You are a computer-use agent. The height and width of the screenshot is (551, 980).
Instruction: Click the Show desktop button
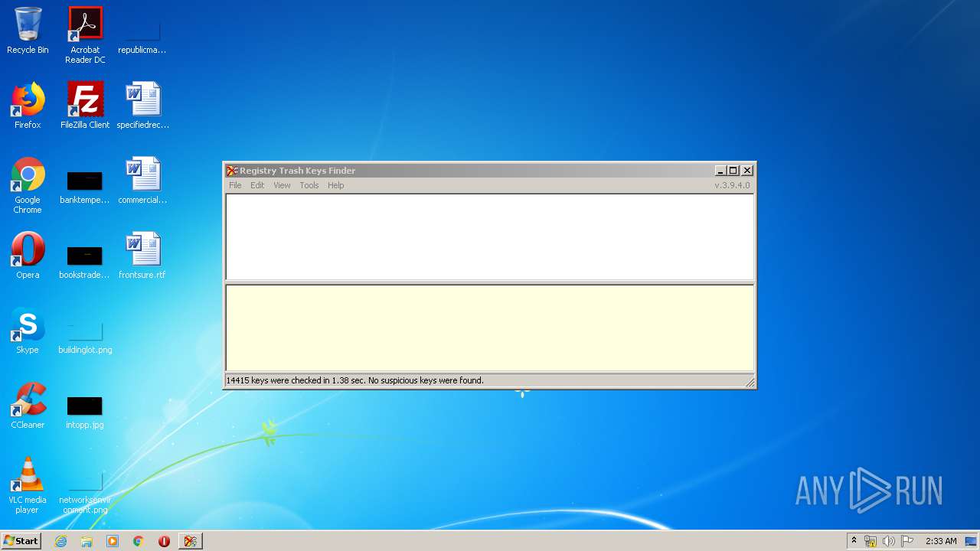972,541
